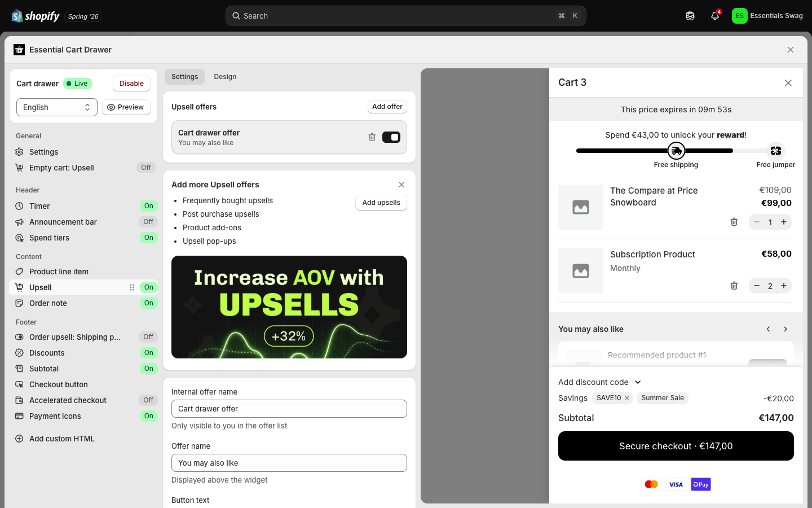Click the Timer clock icon

click(19, 206)
